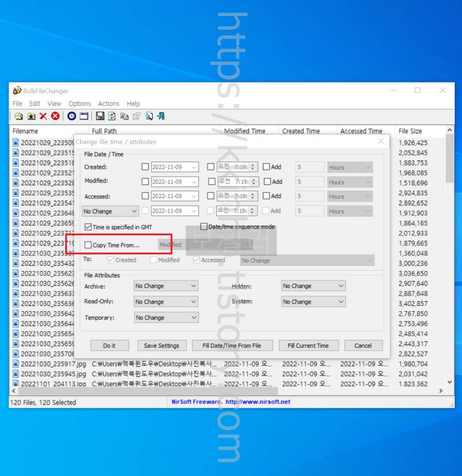
Task: Click the Save Settings button
Action: (162, 345)
